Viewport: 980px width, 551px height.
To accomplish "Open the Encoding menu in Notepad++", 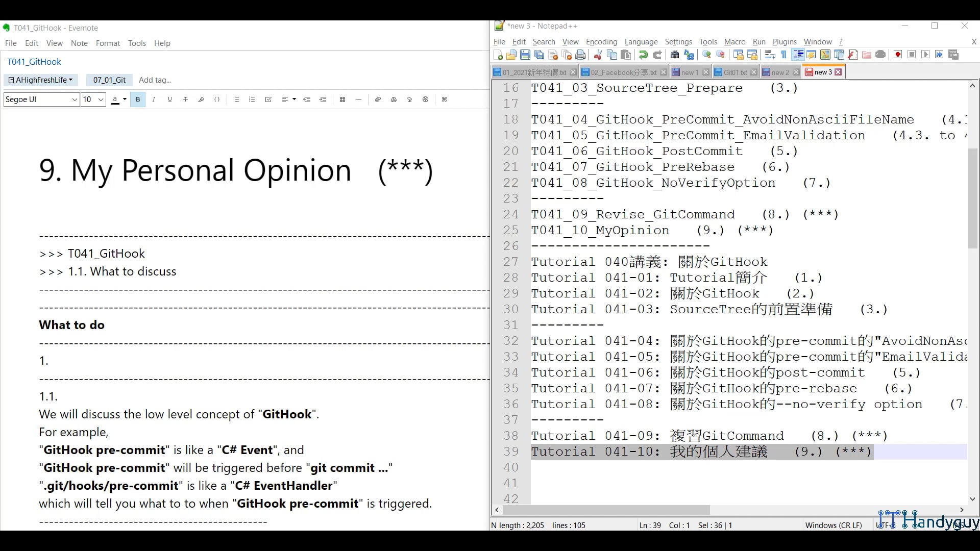I will [601, 42].
